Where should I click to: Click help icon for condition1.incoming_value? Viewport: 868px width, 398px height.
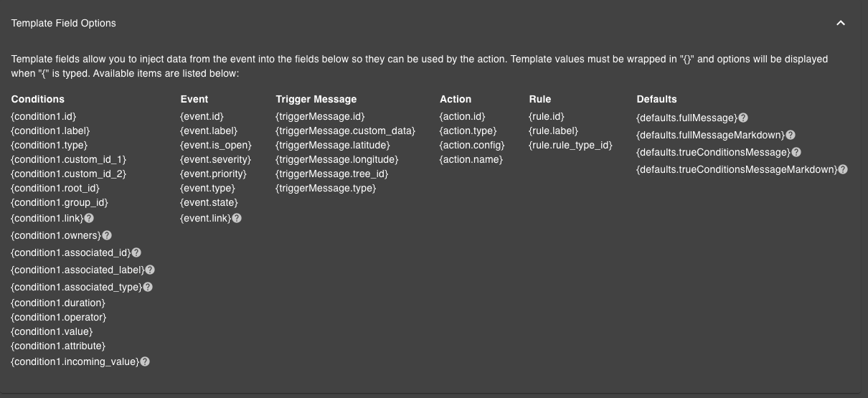[145, 362]
